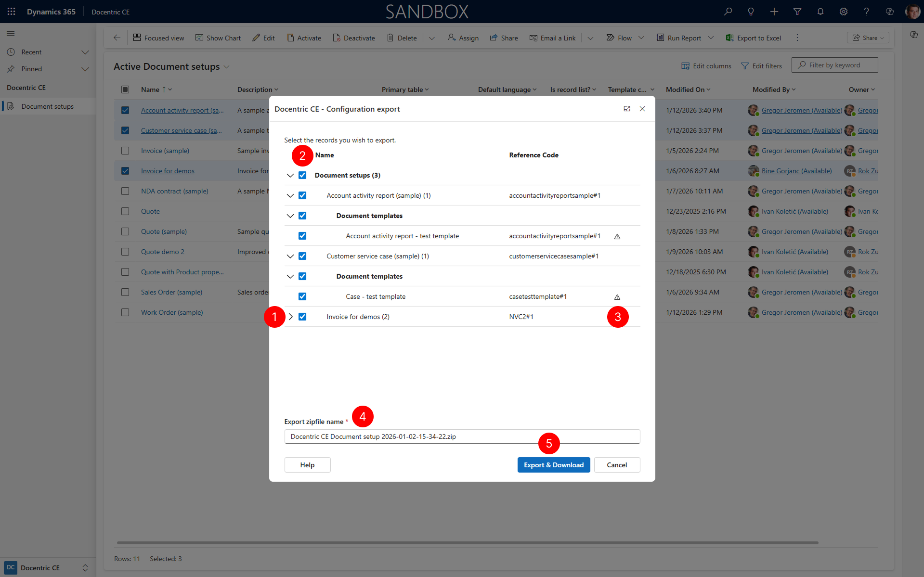This screenshot has height=577, width=924.
Task: Click Edit columns button
Action: tap(706, 66)
